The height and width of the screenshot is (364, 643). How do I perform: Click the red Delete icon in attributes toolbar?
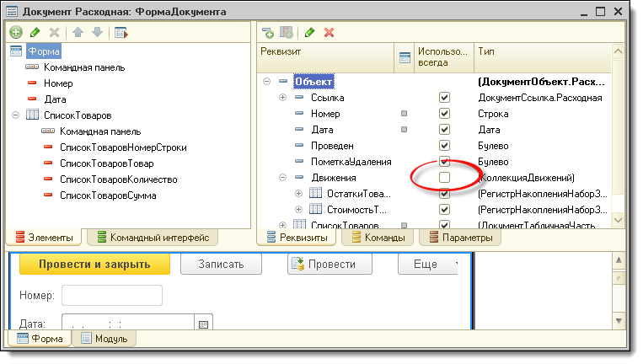330,33
